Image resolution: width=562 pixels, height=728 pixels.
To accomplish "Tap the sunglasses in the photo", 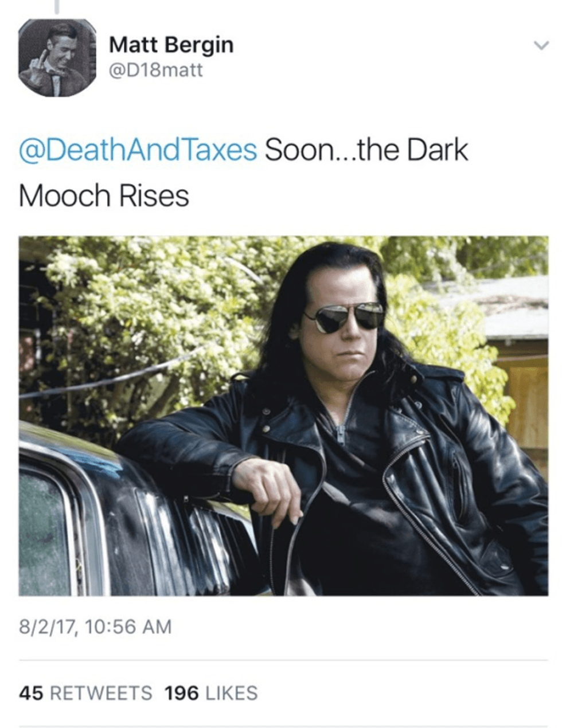I will click(344, 316).
